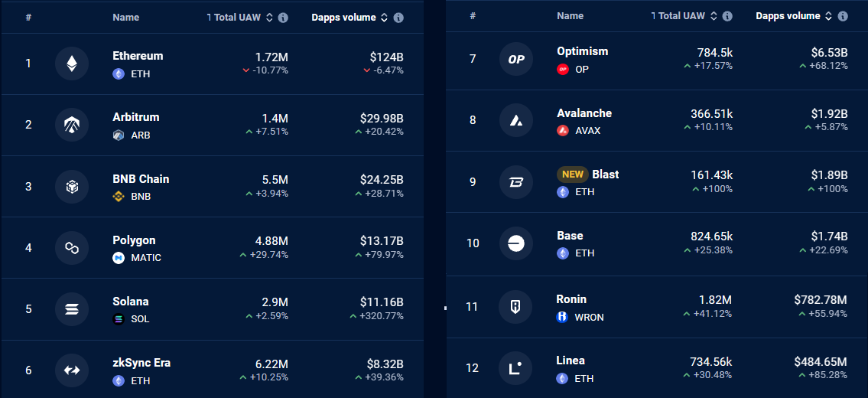868x398 pixels.
Task: Sort left table by Dapps volume arrows
Action: 385,18
